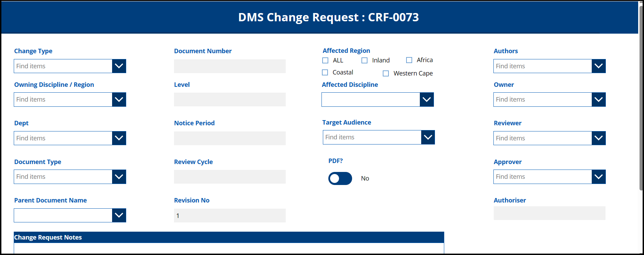Click into the Change Request Notes box
The image size is (644, 255).
click(x=229, y=248)
